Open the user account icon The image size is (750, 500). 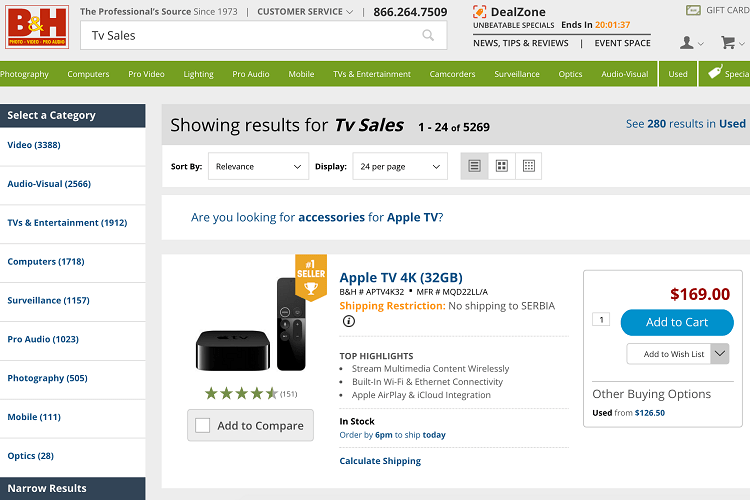(687, 43)
